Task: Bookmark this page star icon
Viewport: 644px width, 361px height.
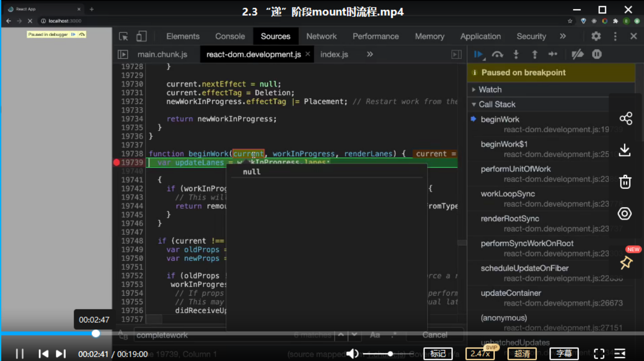Action: 570,21
